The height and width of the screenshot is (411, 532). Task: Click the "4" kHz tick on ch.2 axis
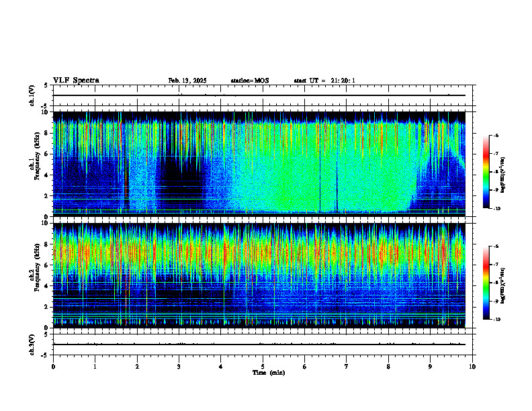[46, 286]
